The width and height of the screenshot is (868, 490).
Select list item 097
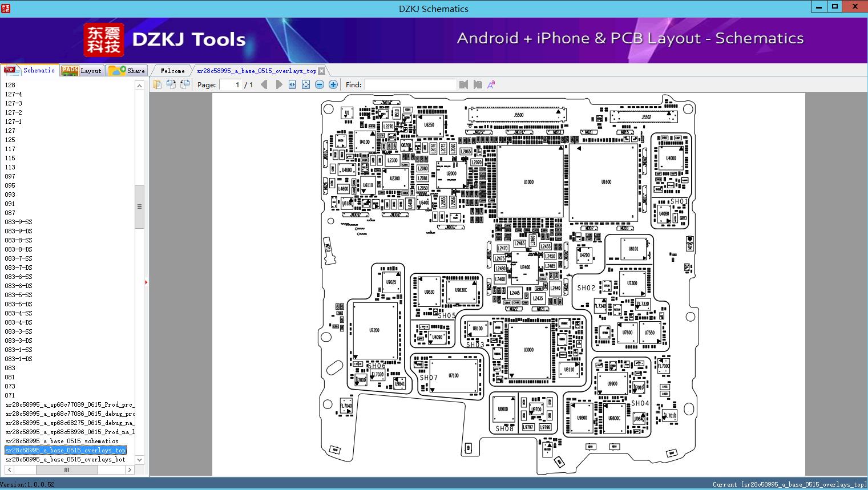pos(10,176)
